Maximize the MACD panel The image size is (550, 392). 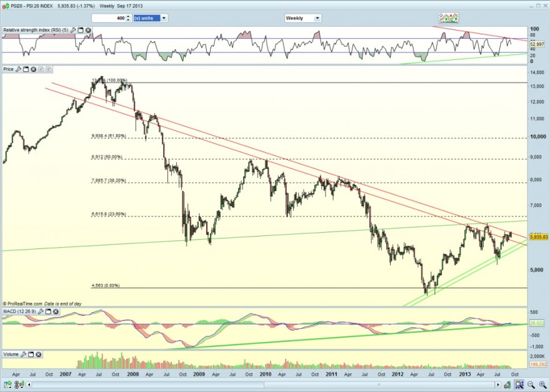point(48,311)
